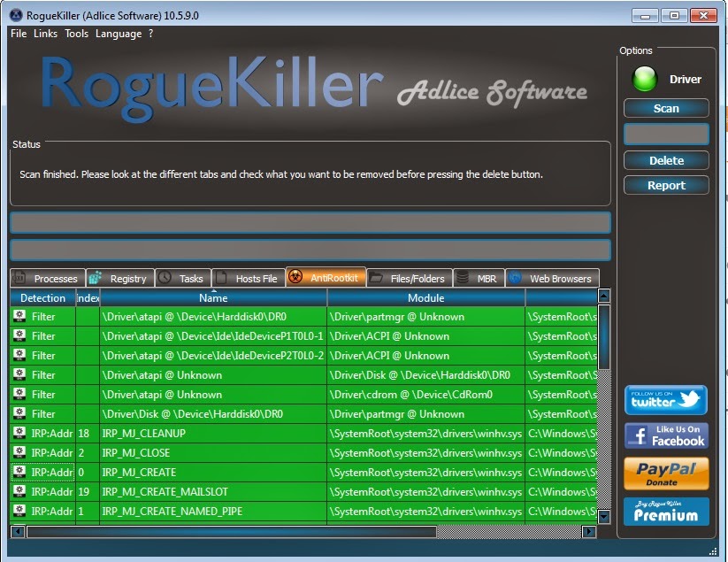Image resolution: width=728 pixels, height=562 pixels.
Task: Switch to the Web Browsers tab
Action: 552,278
